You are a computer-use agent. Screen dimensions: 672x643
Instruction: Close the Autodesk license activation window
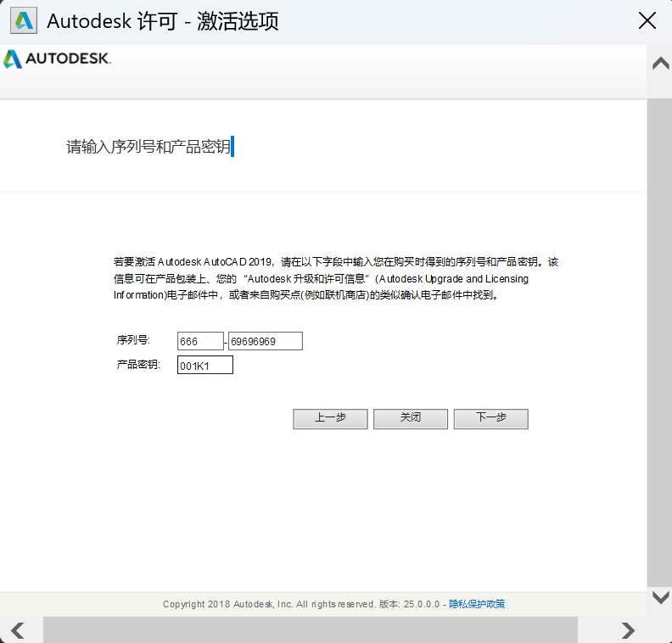click(x=647, y=20)
